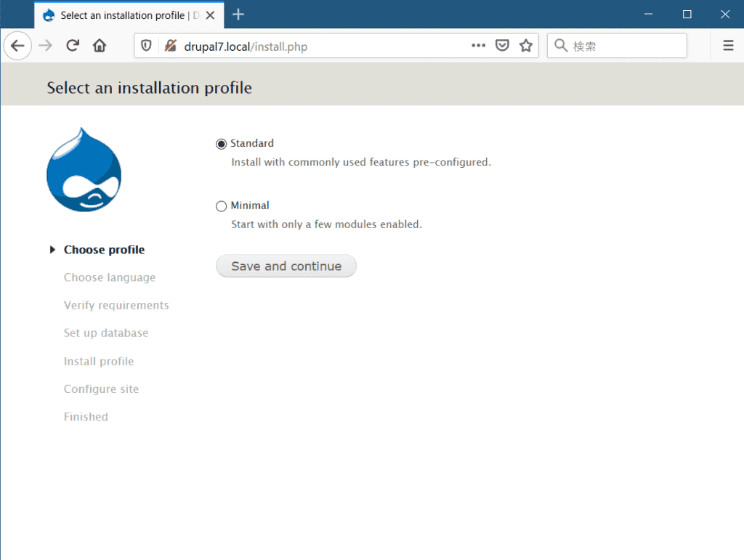This screenshot has width=744, height=560.
Task: Click the Drupal drop logo
Action: click(x=84, y=169)
